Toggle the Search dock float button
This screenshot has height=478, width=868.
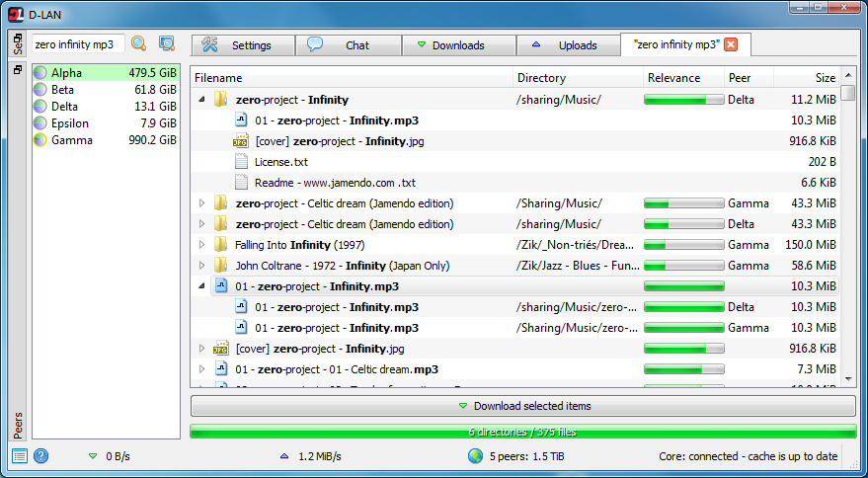(x=18, y=39)
